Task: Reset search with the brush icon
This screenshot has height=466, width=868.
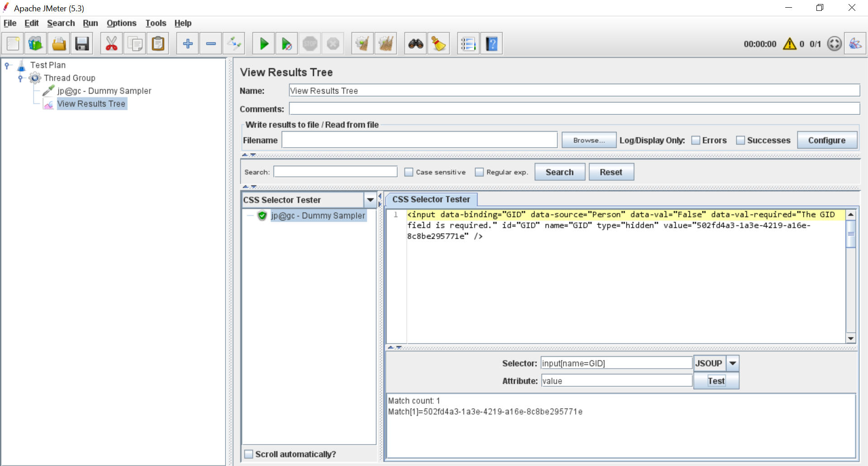Action: coord(439,44)
